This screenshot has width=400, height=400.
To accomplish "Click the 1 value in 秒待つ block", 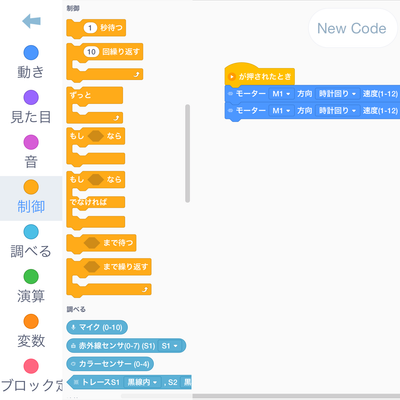I will pyautogui.click(x=90, y=28).
